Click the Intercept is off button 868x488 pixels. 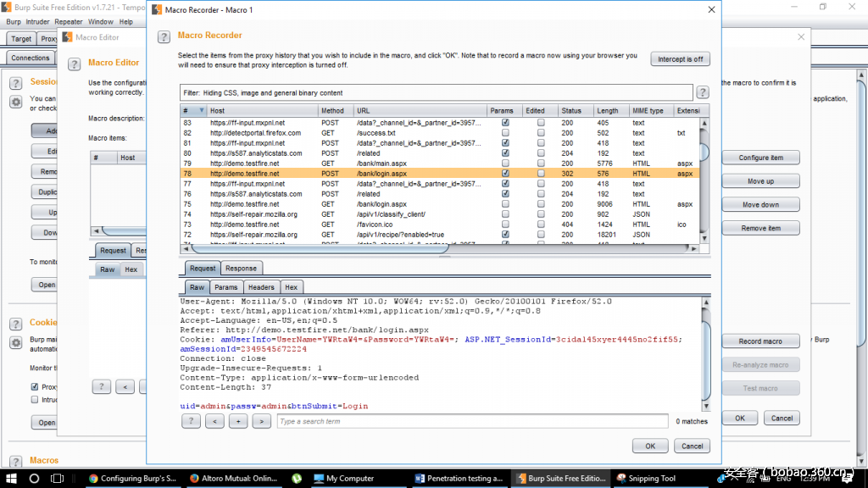pyautogui.click(x=680, y=59)
